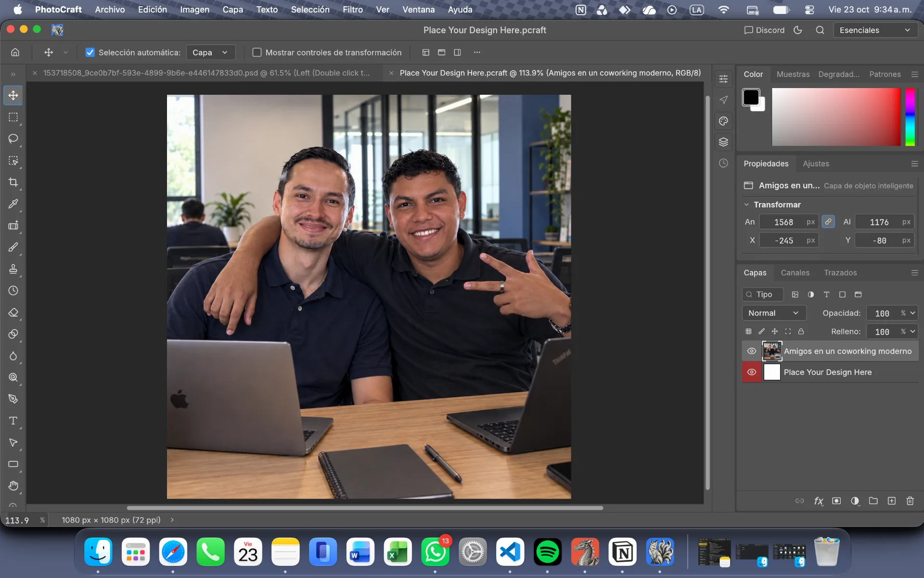Click the foreground black color swatch
The height and width of the screenshot is (578, 924).
(x=751, y=97)
